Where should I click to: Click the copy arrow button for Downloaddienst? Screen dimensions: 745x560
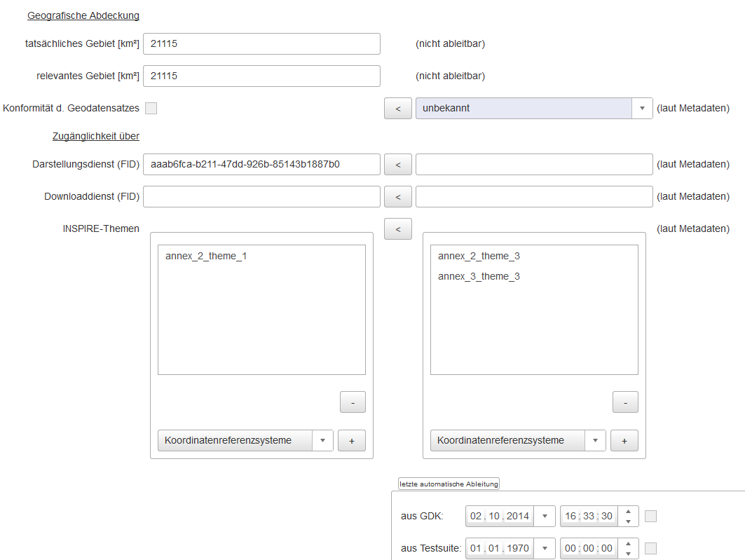(398, 197)
